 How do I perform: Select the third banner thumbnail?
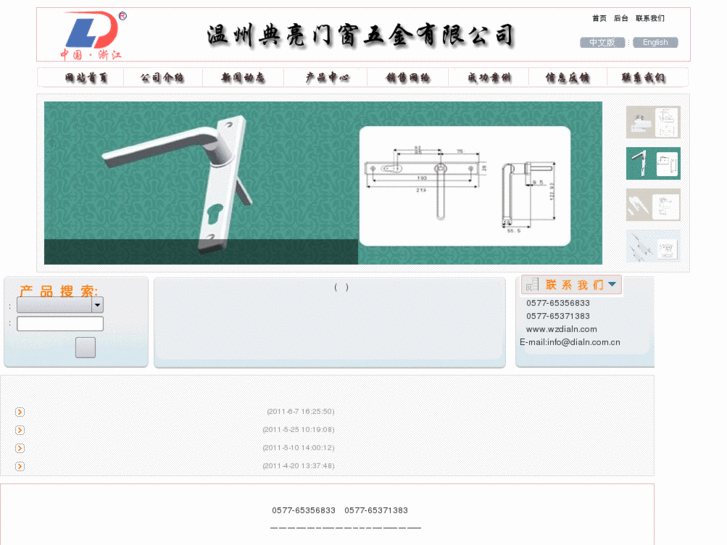point(653,205)
